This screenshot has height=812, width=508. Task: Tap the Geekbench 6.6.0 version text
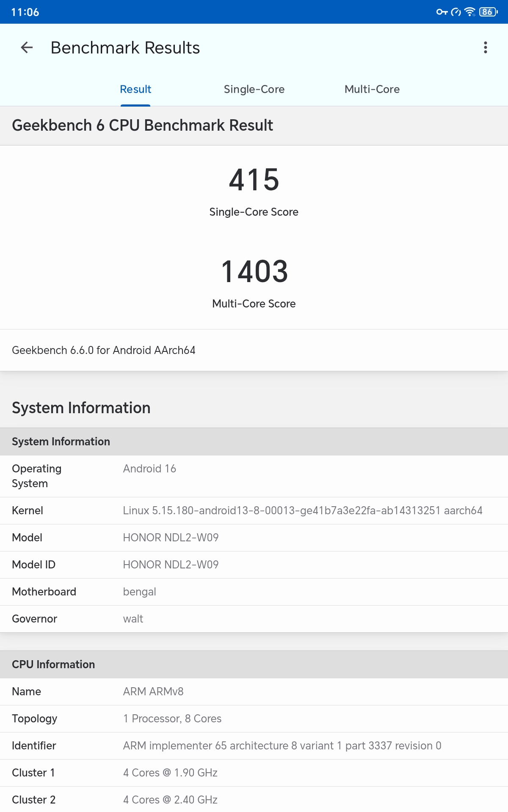click(104, 350)
